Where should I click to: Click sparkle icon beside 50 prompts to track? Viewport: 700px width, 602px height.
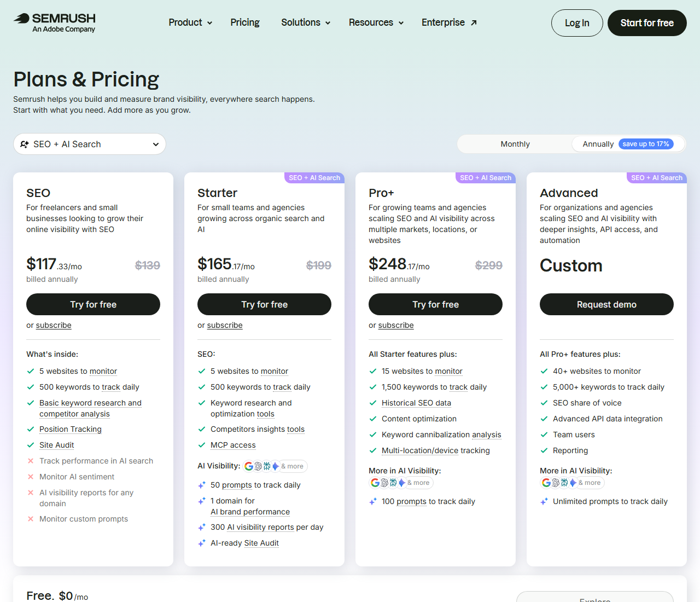tap(202, 485)
